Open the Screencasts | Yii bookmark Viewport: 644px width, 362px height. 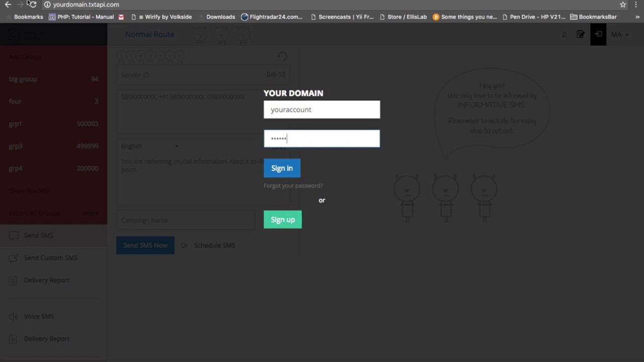point(342,17)
